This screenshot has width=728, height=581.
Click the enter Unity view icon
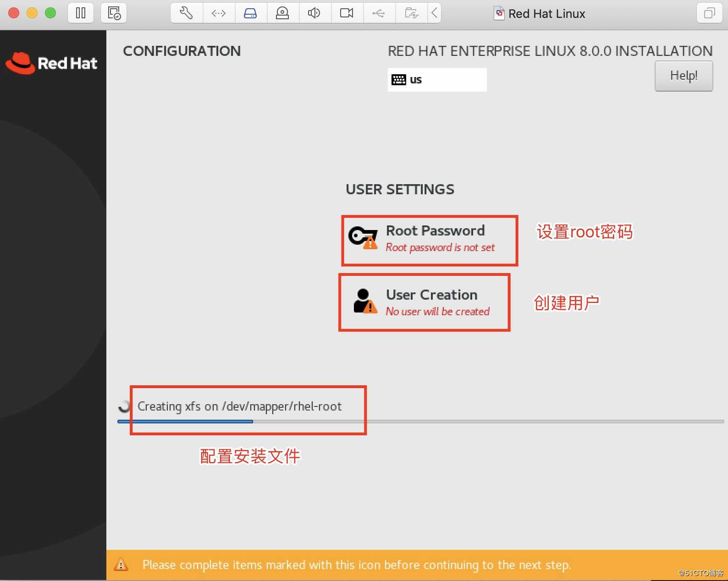[x=709, y=13]
